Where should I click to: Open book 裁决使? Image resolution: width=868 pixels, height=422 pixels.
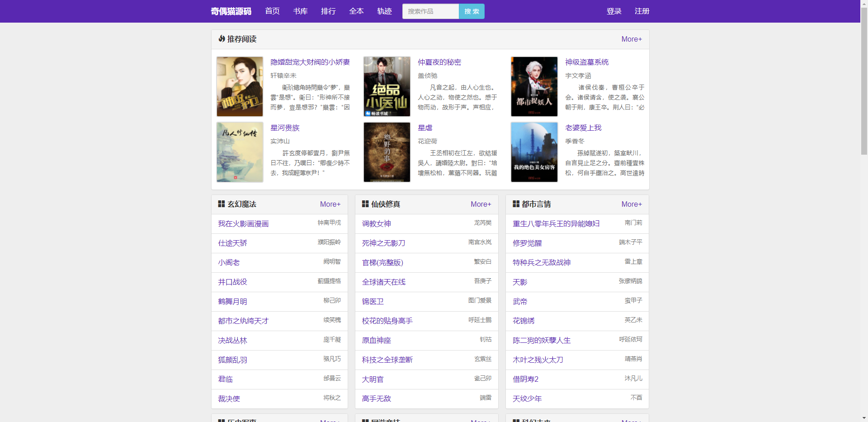coord(229,399)
